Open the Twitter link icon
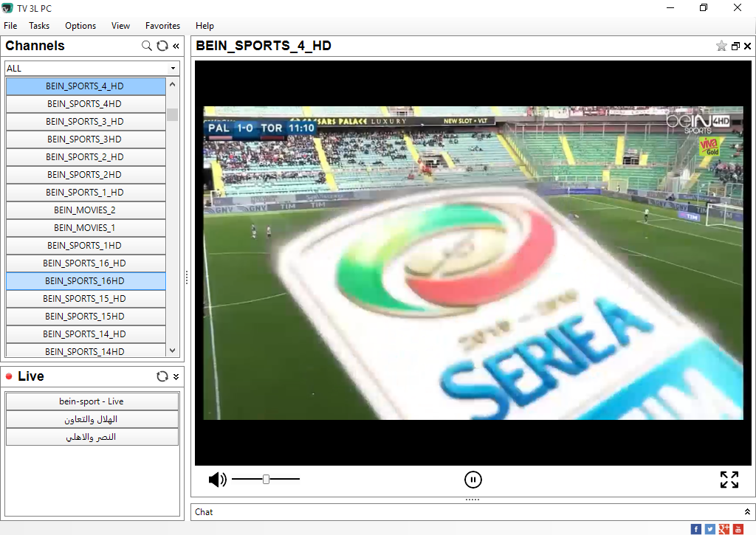The height and width of the screenshot is (535, 756). point(709,529)
